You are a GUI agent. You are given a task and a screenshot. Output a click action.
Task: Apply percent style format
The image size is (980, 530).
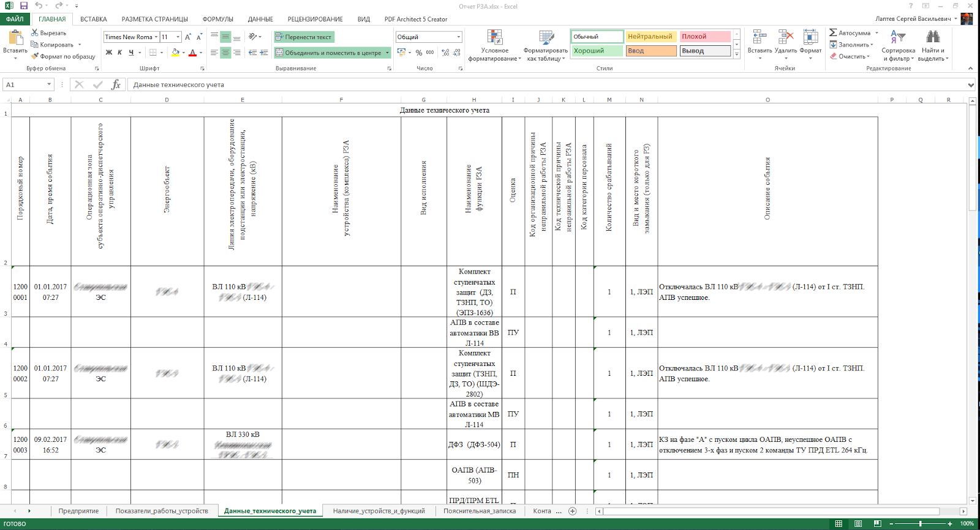[x=419, y=53]
